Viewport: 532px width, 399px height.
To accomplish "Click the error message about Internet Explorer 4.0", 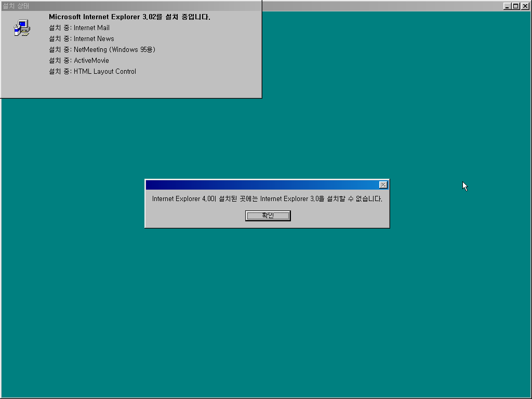I will pos(267,199).
